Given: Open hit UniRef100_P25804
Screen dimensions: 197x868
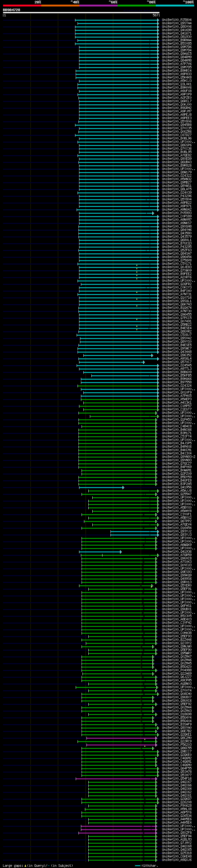Looking at the screenshot, I should coord(176,20).
